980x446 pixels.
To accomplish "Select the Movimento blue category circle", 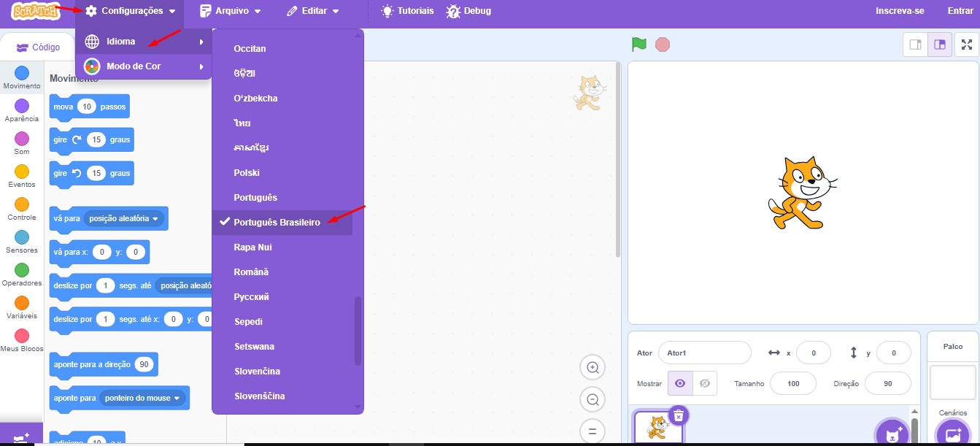I will pyautogui.click(x=22, y=73).
